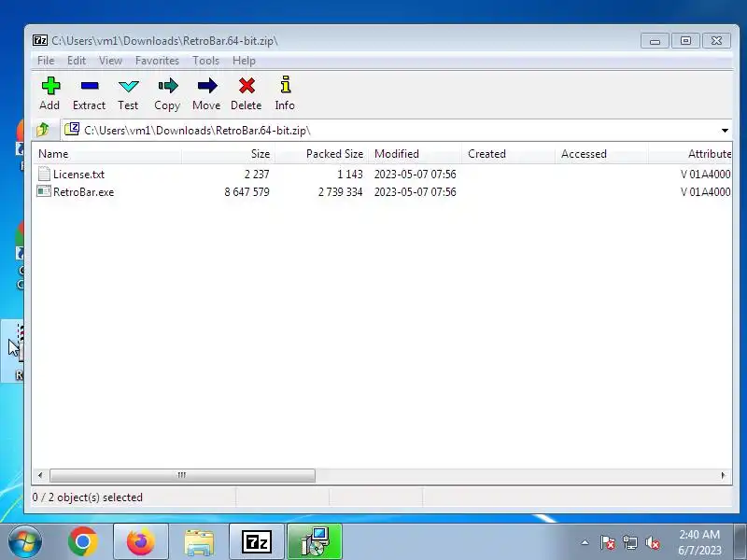The image size is (747, 560).
Task: Click the installer taskbar icon with green highlight
Action: pyautogui.click(x=315, y=542)
